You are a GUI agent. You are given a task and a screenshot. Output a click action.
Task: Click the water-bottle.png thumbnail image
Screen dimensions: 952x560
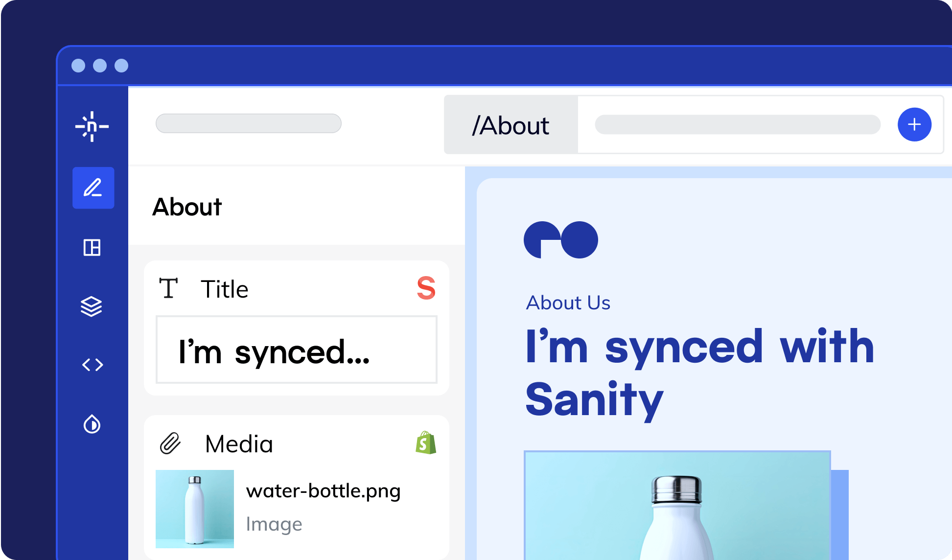coord(195,509)
